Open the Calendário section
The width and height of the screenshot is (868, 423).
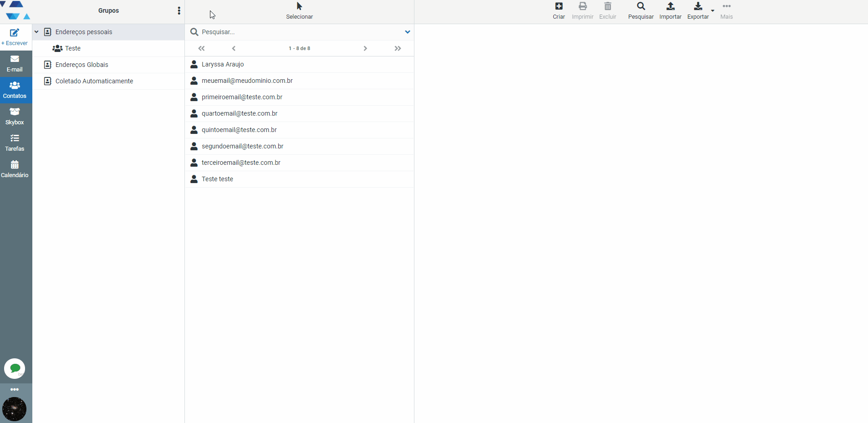click(x=15, y=169)
